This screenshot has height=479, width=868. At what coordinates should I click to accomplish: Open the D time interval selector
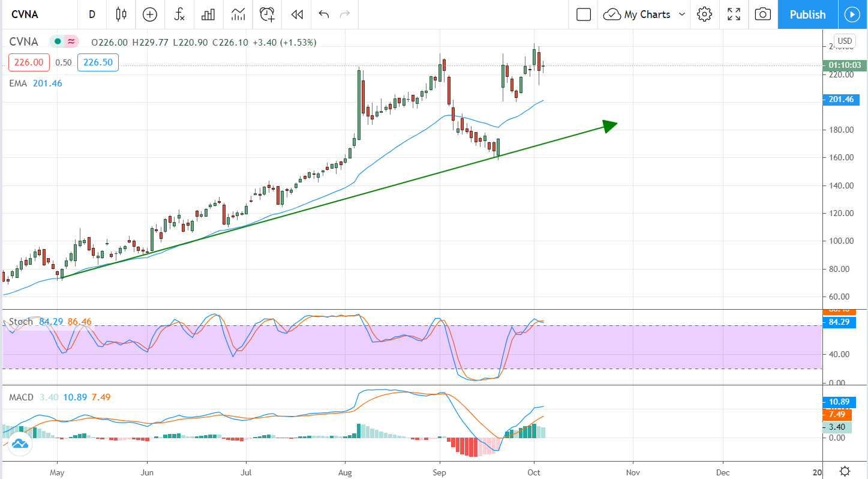(x=92, y=14)
